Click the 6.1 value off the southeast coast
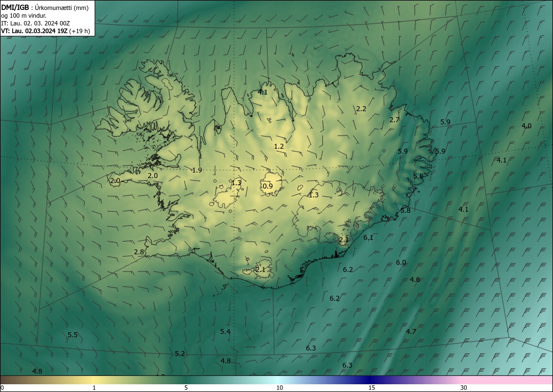Viewport: 553px width, 392px height. (x=368, y=238)
